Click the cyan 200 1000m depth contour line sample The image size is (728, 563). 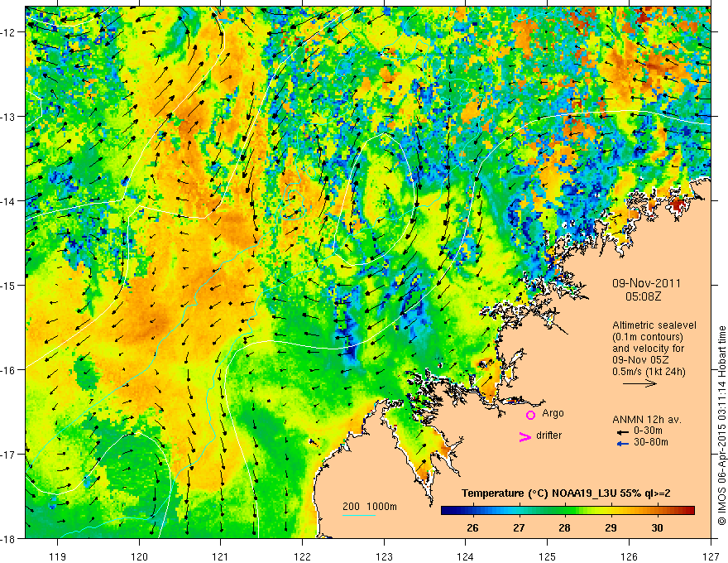pyautogui.click(x=359, y=515)
